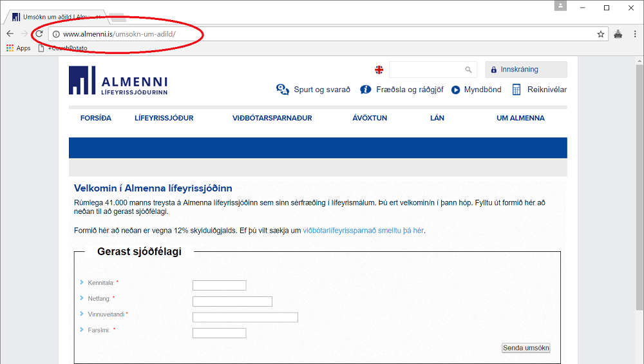Click the scrollbar up arrow

639,61
